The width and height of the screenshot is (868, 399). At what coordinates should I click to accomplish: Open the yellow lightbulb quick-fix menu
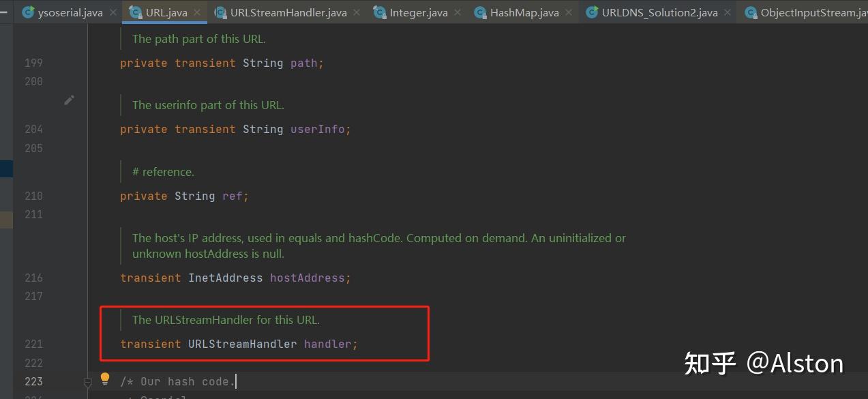click(x=105, y=378)
